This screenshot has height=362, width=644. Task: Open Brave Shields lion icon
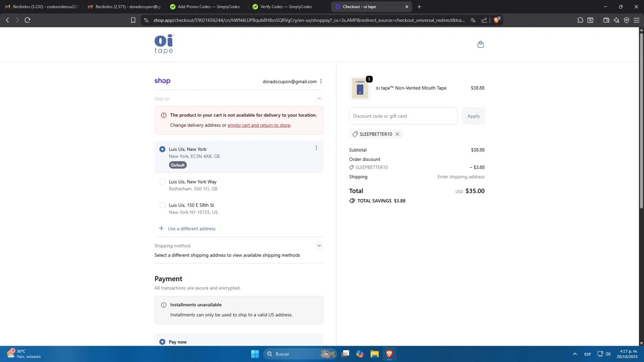[x=497, y=20]
